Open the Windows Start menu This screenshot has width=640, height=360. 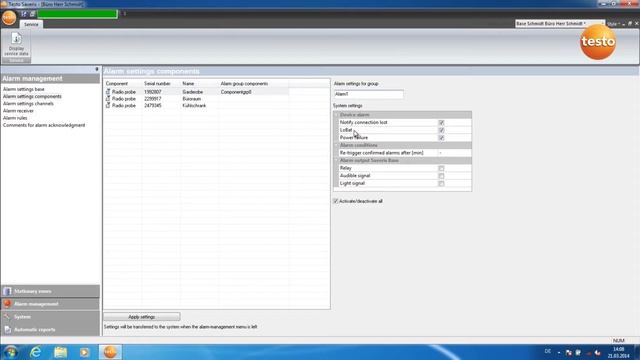(11, 352)
